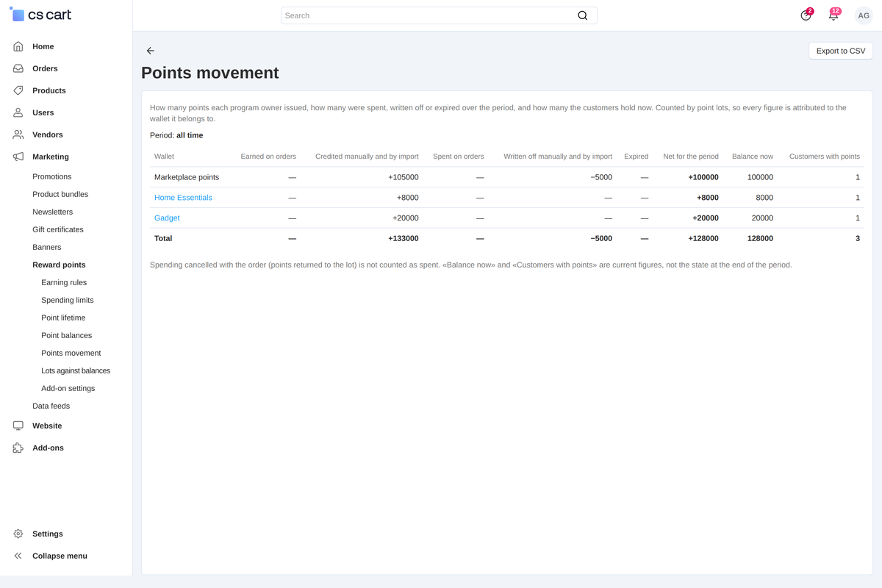
Task: Click the Expired column header
Action: point(636,157)
